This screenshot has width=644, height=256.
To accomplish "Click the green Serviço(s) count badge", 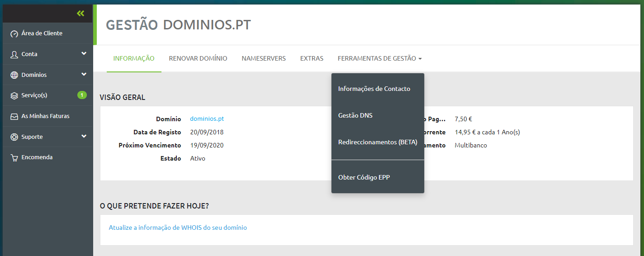I will [82, 95].
